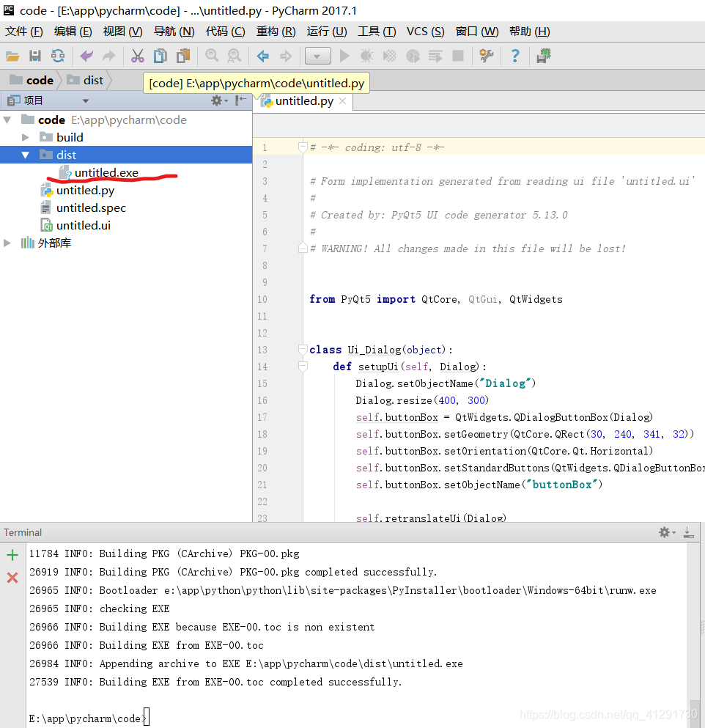Save all files with the Save icon
The width and height of the screenshot is (705, 728).
pos(34,56)
